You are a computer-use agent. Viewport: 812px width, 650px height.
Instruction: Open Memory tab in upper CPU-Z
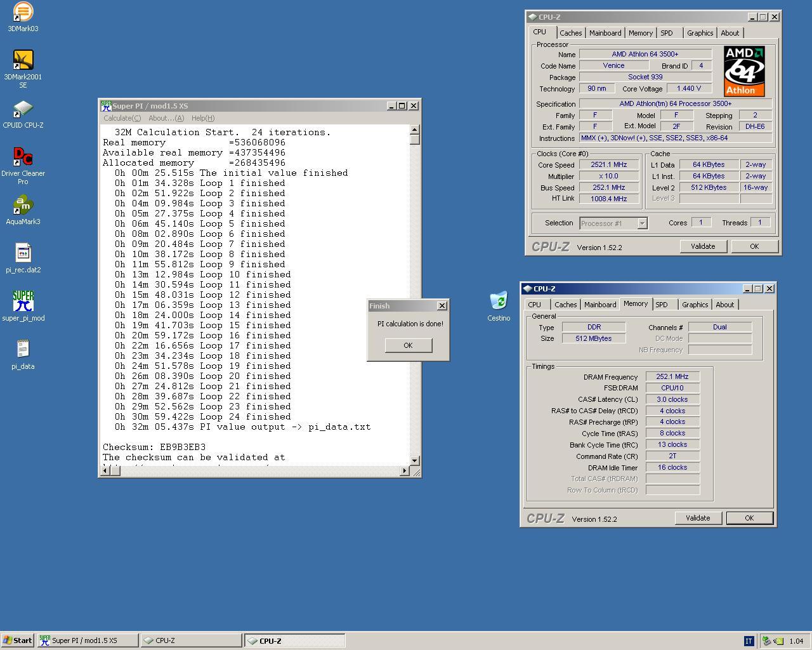641,33
